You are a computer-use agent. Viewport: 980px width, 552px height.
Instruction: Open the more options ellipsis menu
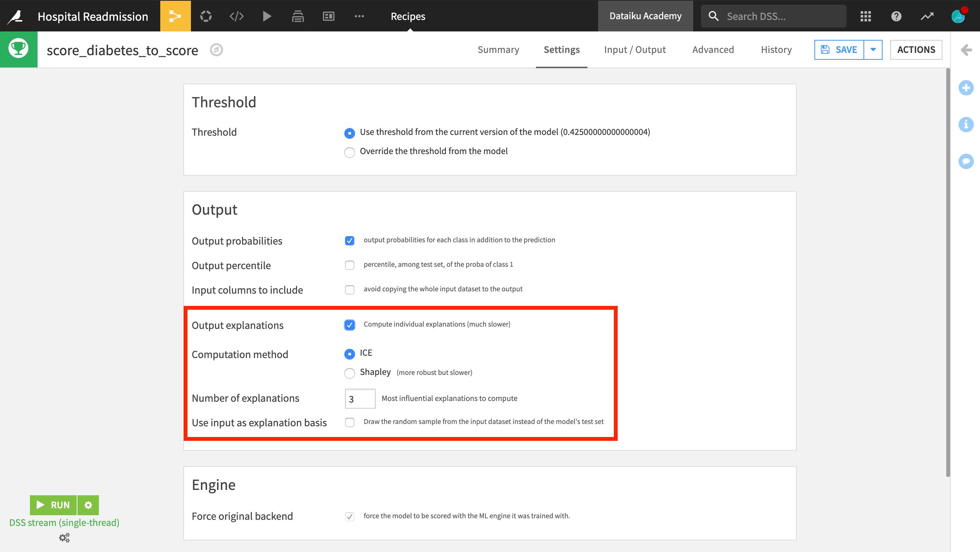point(359,16)
